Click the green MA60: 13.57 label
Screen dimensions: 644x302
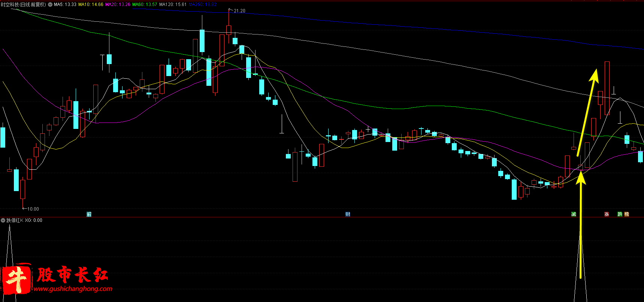point(145,4)
